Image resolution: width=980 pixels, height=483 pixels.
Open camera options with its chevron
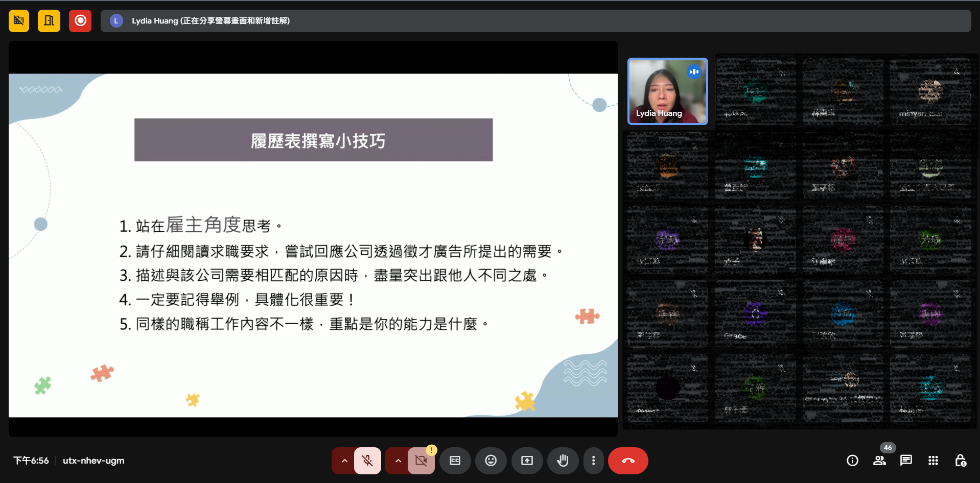pyautogui.click(x=397, y=461)
